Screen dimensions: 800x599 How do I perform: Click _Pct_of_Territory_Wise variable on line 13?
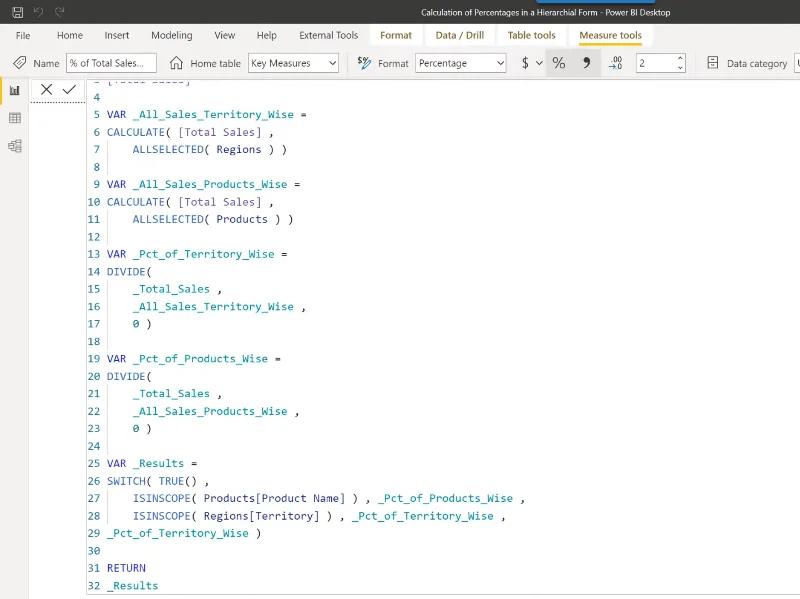coord(204,254)
